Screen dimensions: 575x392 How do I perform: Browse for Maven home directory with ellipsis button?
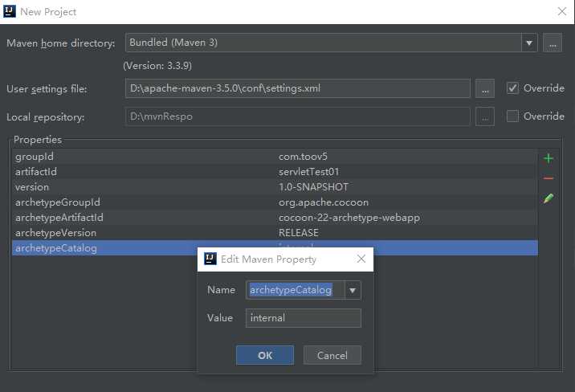point(553,43)
